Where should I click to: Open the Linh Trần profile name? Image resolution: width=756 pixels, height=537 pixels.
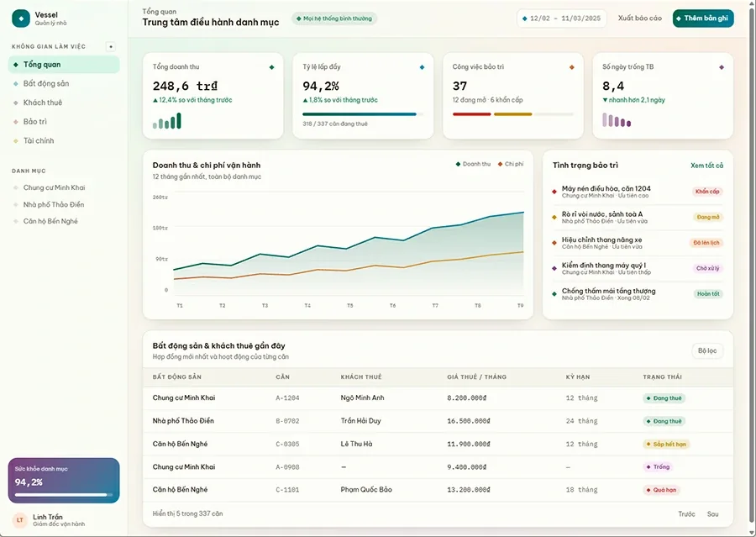pyautogui.click(x=48, y=517)
